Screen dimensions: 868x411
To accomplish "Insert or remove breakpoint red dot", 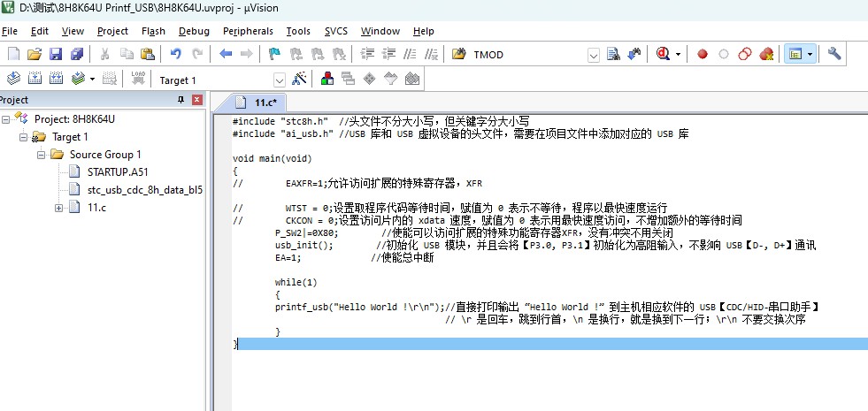I will click(x=703, y=54).
